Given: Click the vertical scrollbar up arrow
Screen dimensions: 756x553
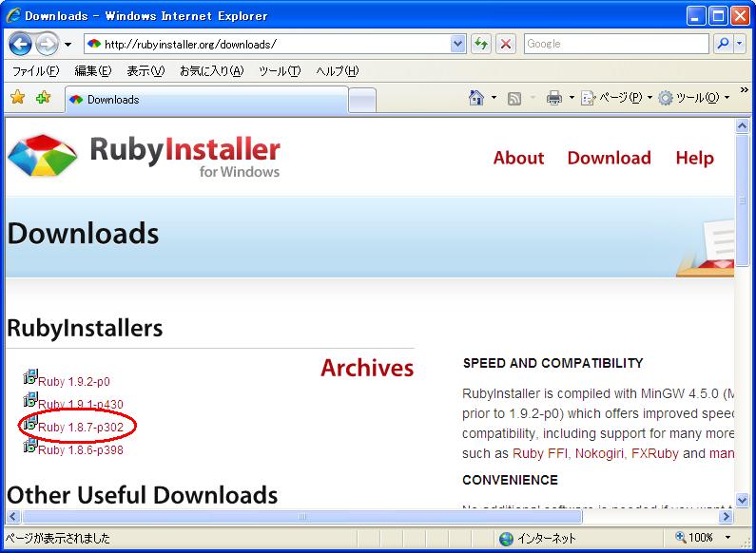Looking at the screenshot, I should (742, 126).
